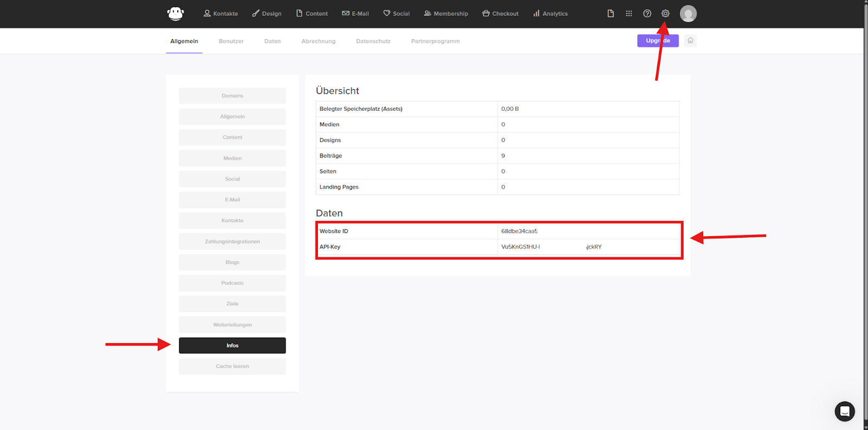Open the apps grid icon

[629, 14]
